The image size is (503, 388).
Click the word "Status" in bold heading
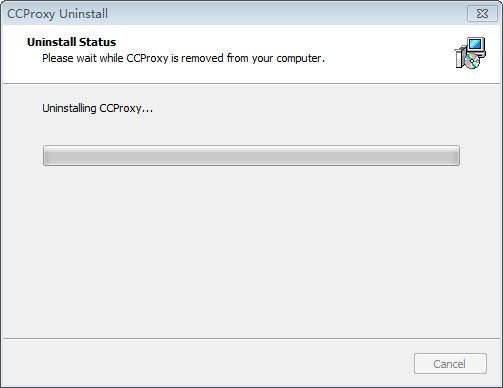coord(98,42)
